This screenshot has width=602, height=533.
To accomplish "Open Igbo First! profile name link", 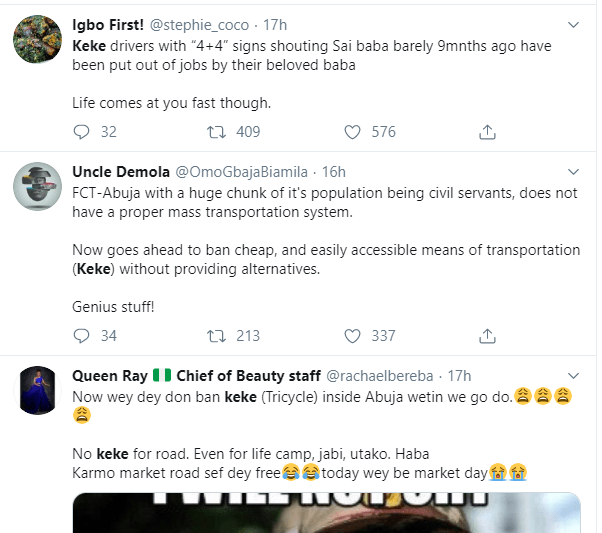I will [x=110, y=25].
